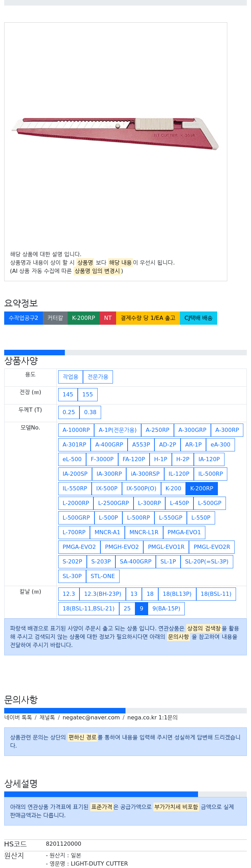
Task: Open model PMGA-EVO2 link
Action: [79, 547]
